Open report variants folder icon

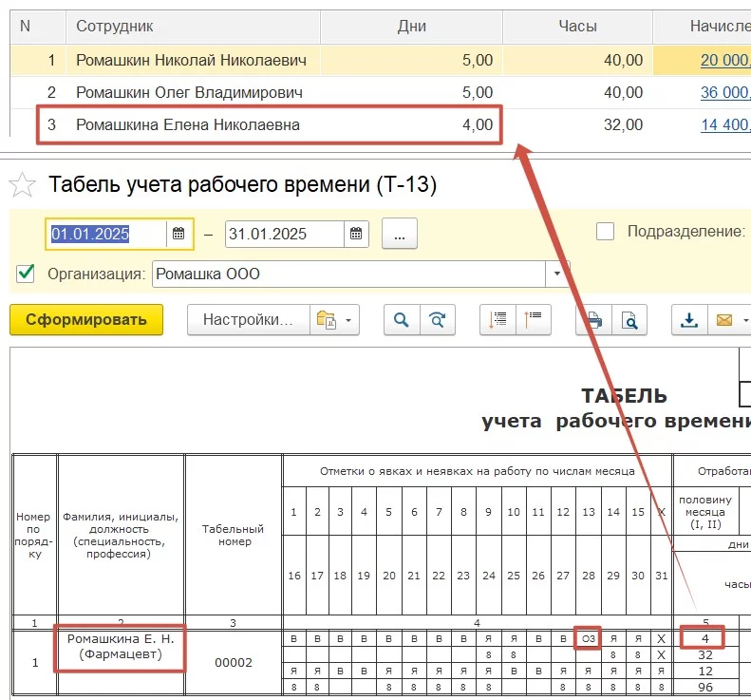[327, 319]
